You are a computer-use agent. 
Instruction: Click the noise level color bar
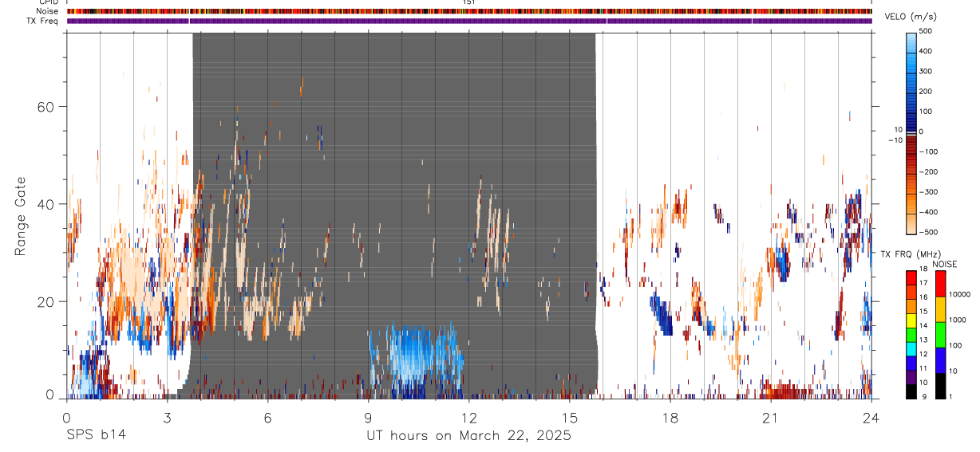coord(940,334)
